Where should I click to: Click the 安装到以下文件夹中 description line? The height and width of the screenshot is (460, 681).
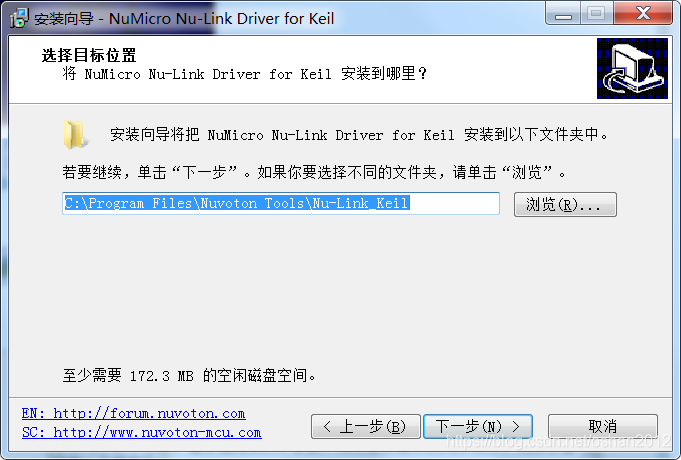tap(359, 135)
